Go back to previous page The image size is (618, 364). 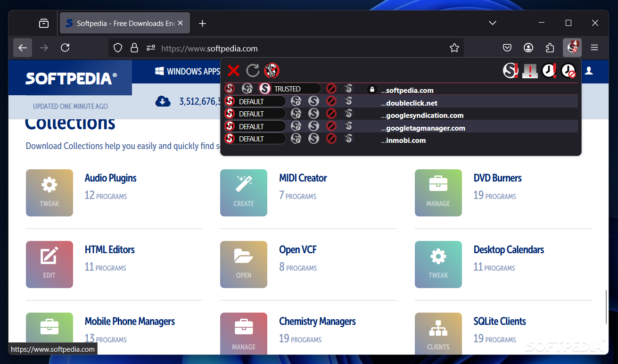point(23,48)
